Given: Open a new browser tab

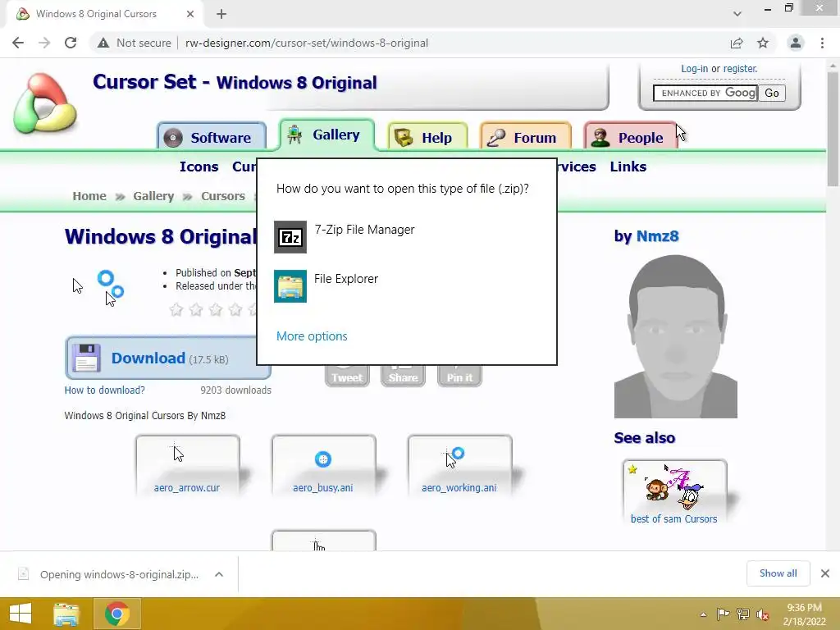Looking at the screenshot, I should point(221,14).
